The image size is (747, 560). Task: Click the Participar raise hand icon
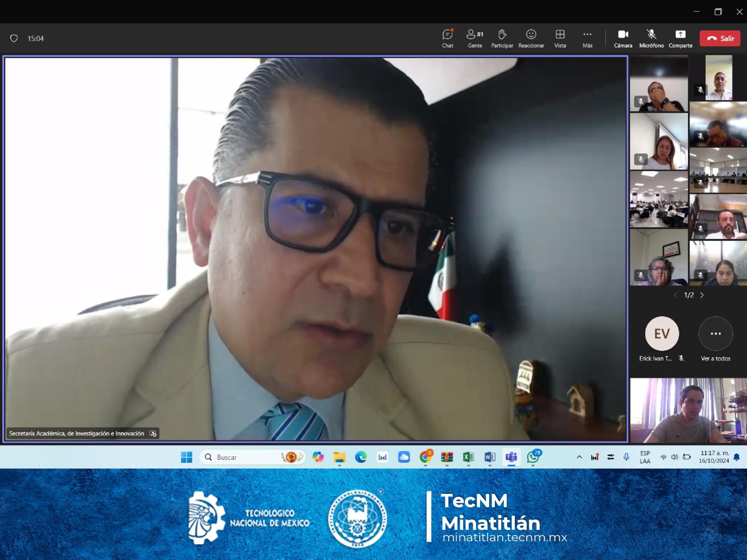point(502,38)
